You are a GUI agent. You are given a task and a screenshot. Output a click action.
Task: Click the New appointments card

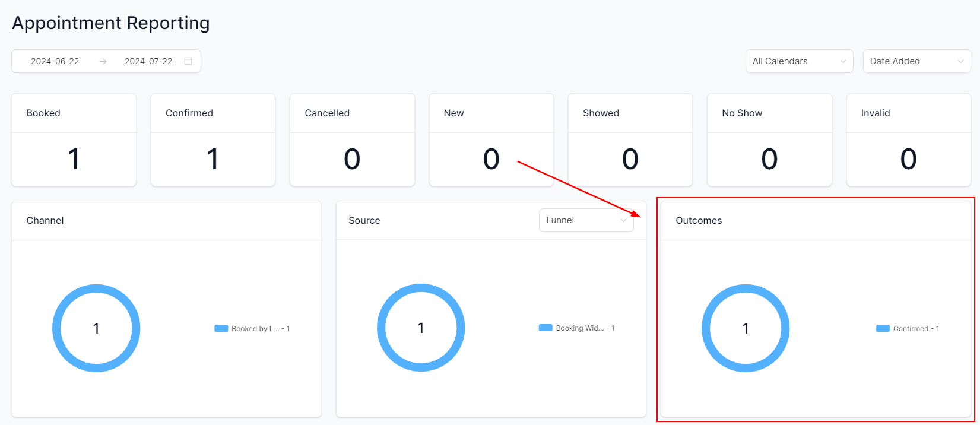pyautogui.click(x=491, y=140)
